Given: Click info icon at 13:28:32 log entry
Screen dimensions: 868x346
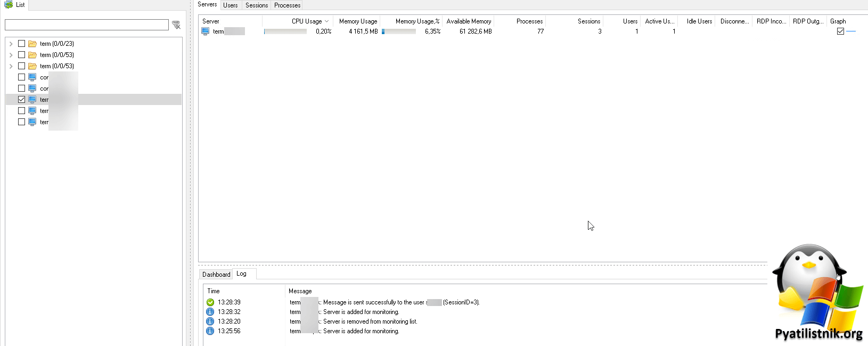Looking at the screenshot, I should click(x=210, y=312).
